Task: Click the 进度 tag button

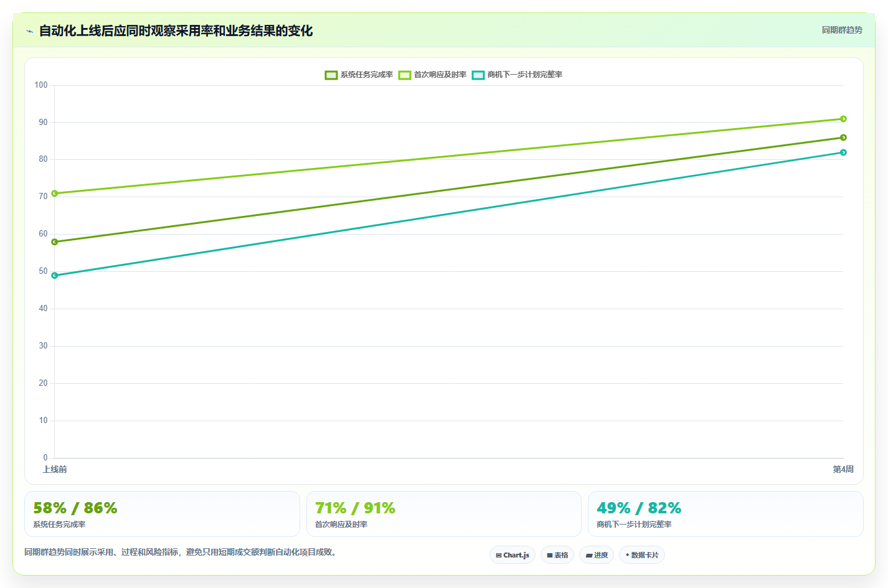Action: click(597, 555)
